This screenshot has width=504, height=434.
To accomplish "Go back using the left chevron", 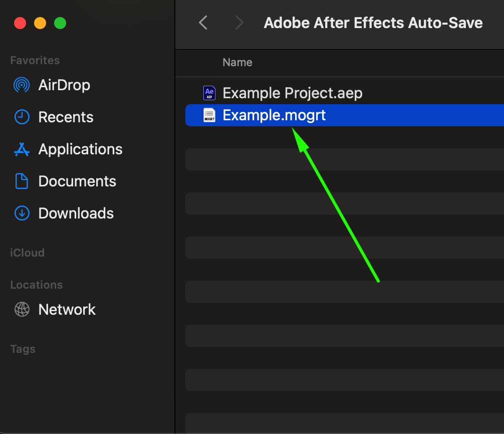I will [x=203, y=23].
